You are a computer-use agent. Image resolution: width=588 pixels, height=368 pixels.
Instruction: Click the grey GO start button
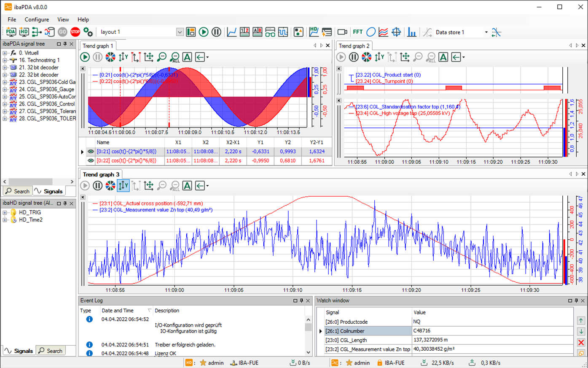coord(62,32)
